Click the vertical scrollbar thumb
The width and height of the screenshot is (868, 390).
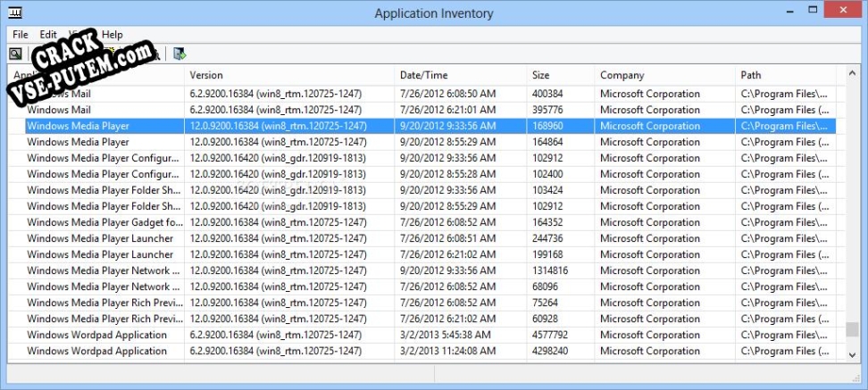pyautogui.click(x=853, y=328)
